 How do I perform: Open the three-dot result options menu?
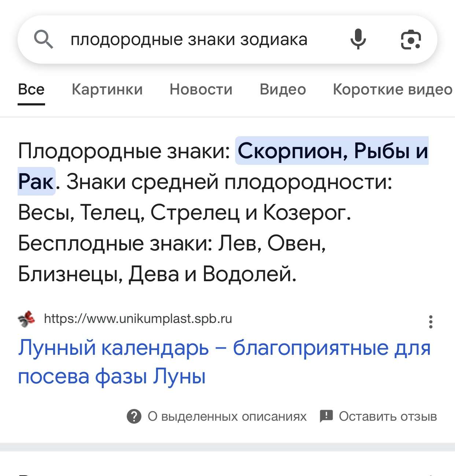[431, 322]
